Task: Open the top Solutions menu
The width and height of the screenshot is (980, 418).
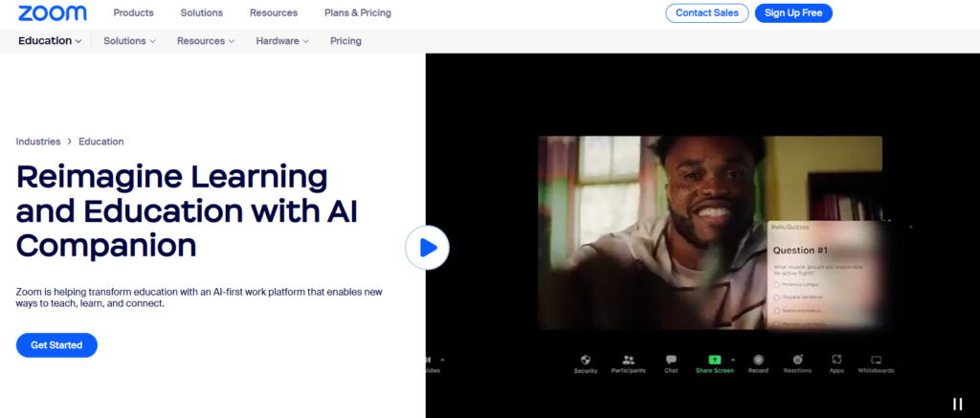Action: (x=201, y=13)
